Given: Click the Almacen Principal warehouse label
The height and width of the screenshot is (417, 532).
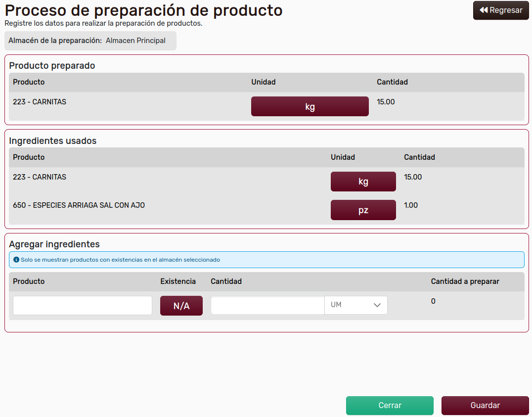Looking at the screenshot, I should click(x=135, y=41).
